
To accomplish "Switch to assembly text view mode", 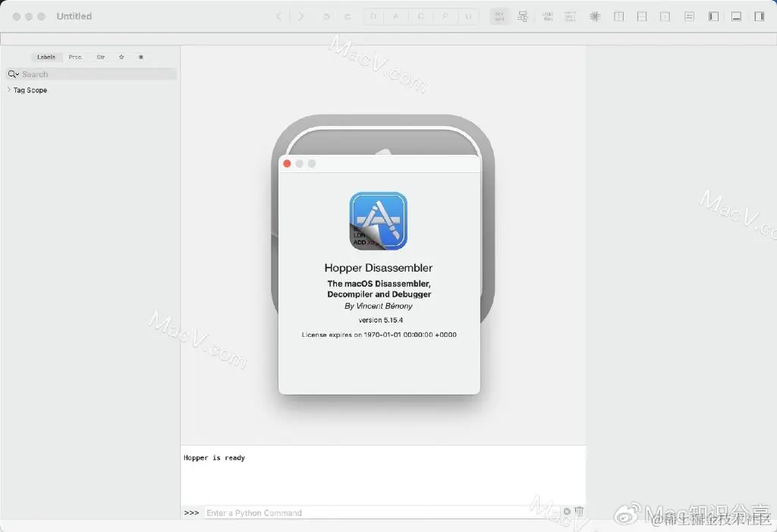I will [x=499, y=17].
